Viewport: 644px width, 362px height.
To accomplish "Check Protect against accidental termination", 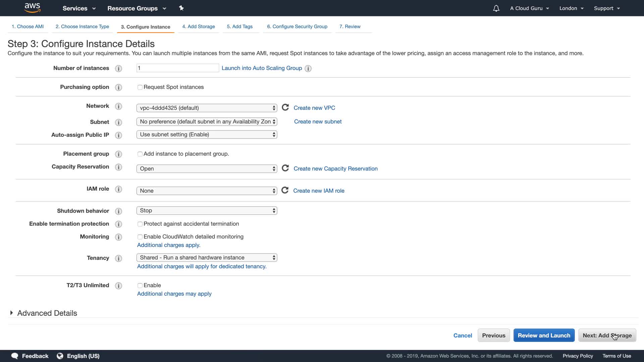I will coord(140,224).
